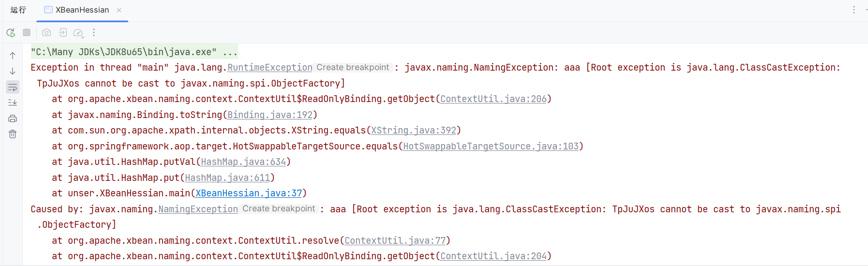Rerun the XBeanHessian program

pyautogui.click(x=11, y=33)
